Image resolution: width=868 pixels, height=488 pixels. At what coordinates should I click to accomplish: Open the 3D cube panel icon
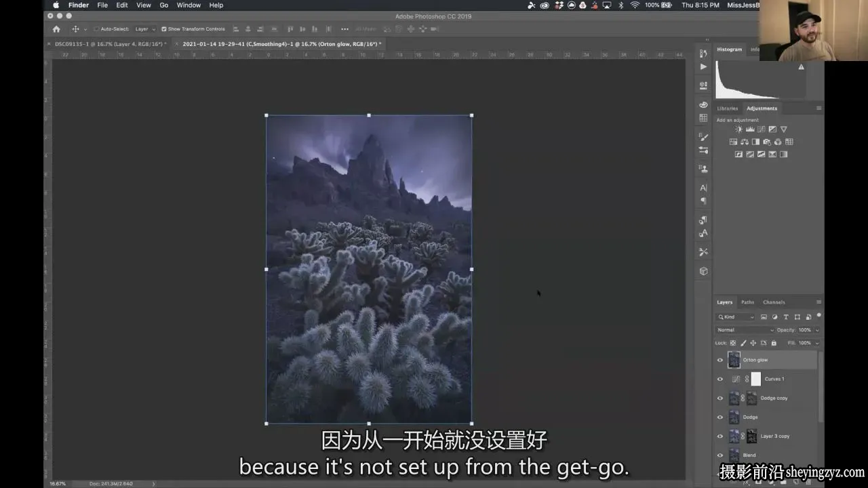click(x=703, y=271)
